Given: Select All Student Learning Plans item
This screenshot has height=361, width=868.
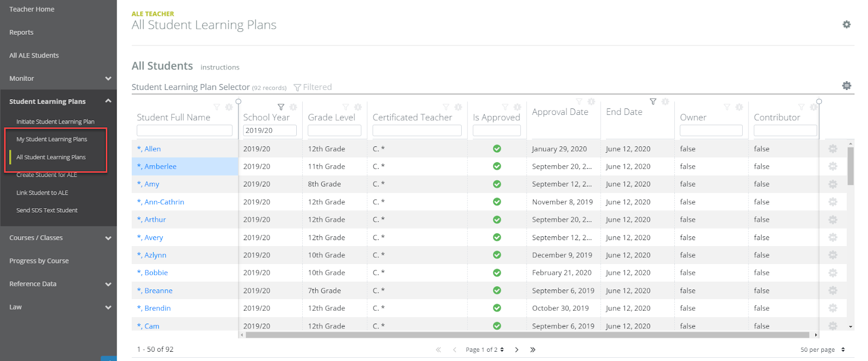Looking at the screenshot, I should tap(51, 157).
